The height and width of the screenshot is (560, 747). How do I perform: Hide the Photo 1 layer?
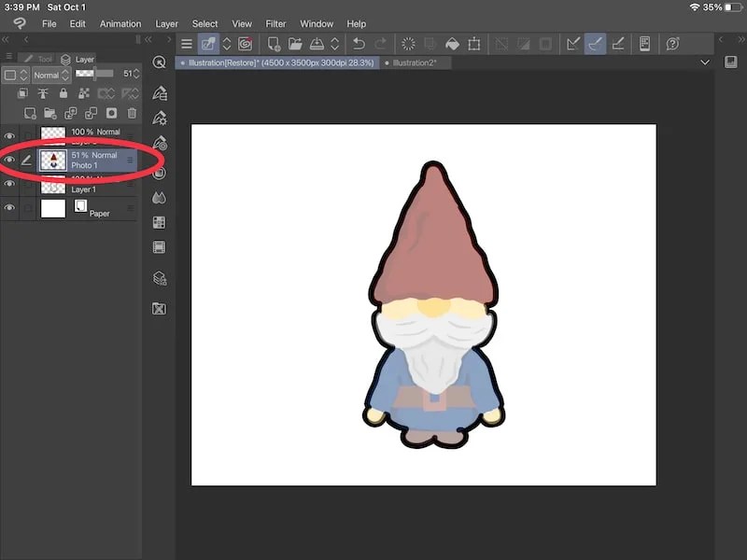tap(9, 159)
